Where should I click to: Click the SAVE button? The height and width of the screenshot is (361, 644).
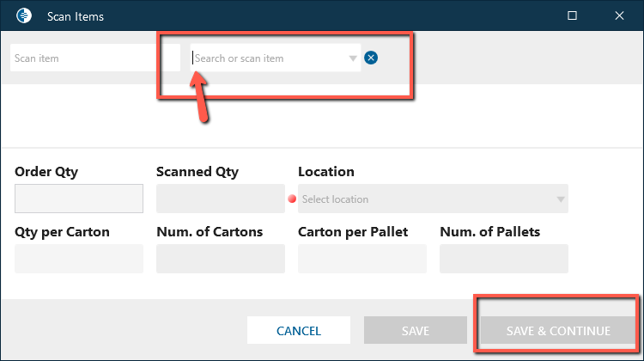coord(416,331)
